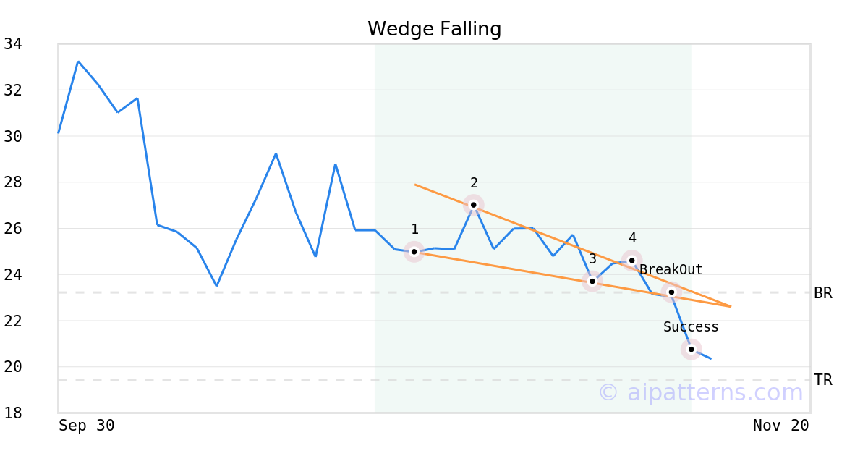
Task: Click the "Wedge Falling" chart title
Action: pos(434,29)
